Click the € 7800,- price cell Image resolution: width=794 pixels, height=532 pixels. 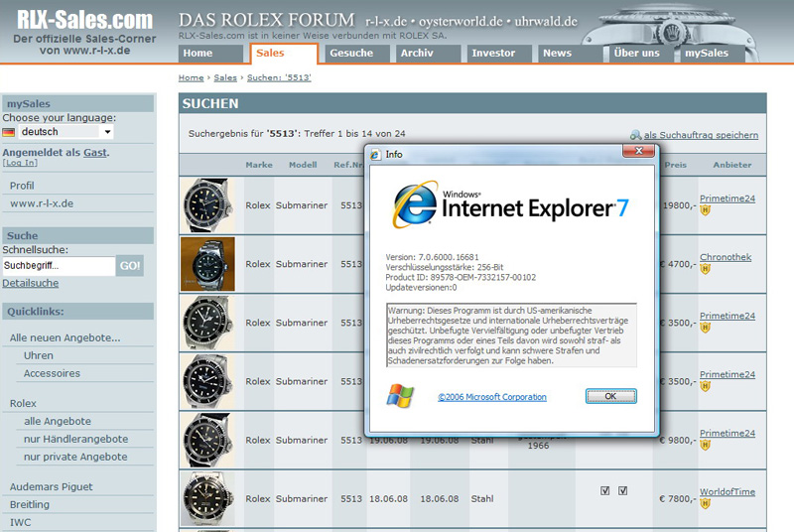[678, 498]
